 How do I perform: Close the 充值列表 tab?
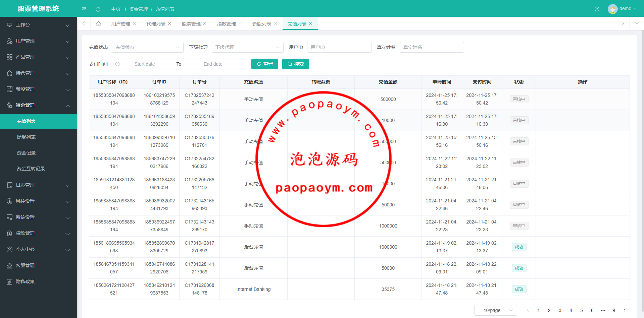(310, 23)
